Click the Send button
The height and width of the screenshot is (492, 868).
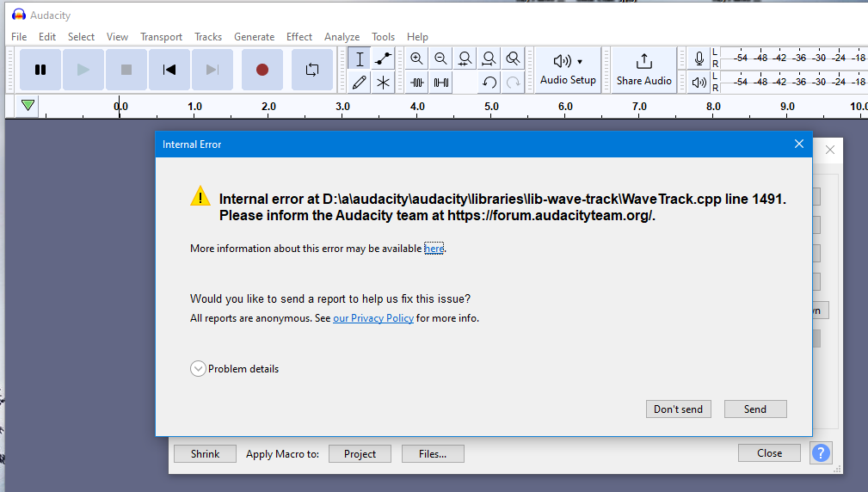click(755, 409)
